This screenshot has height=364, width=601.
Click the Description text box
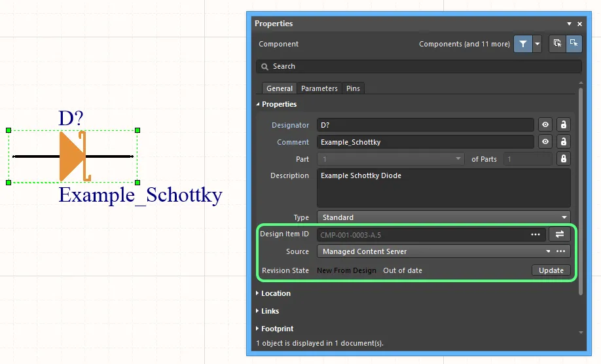(x=444, y=188)
